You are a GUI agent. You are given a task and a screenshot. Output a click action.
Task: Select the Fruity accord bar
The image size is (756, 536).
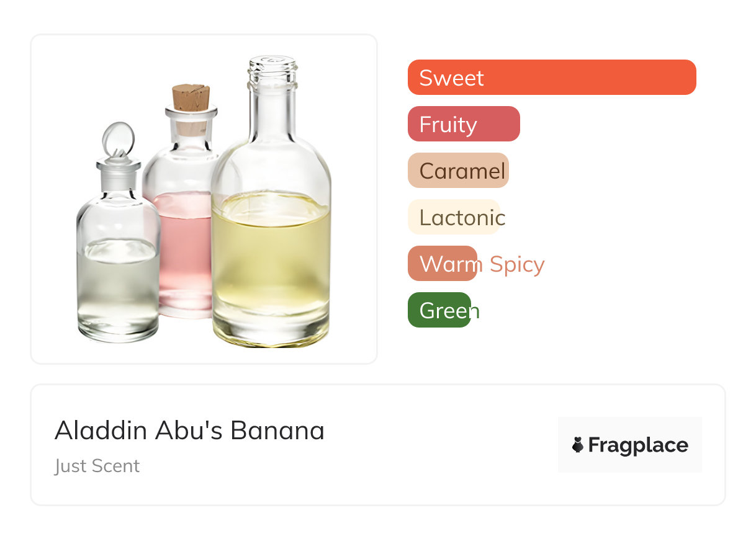click(463, 124)
